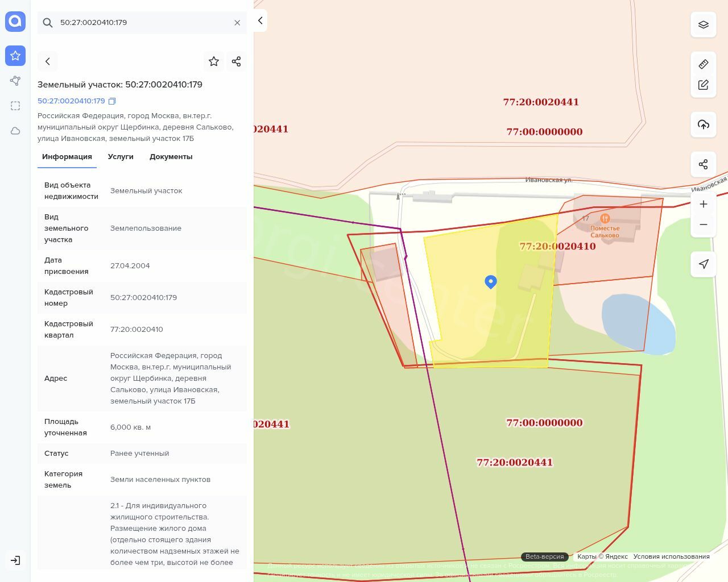Click the cadastral number link
This screenshot has width=728, height=582.
(x=71, y=101)
